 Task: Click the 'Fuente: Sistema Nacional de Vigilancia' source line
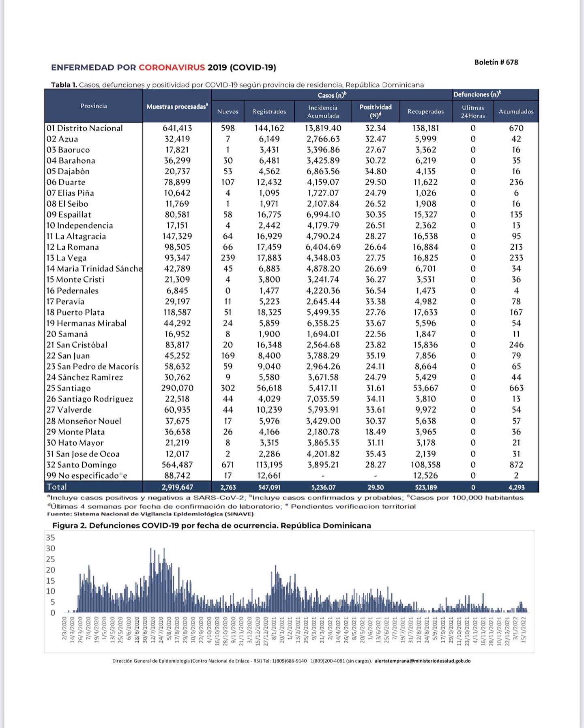[x=150, y=514]
